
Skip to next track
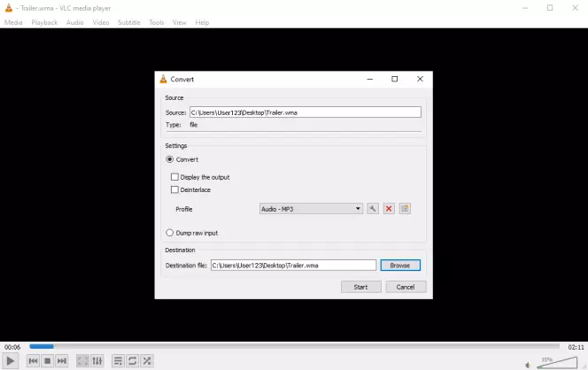61,361
